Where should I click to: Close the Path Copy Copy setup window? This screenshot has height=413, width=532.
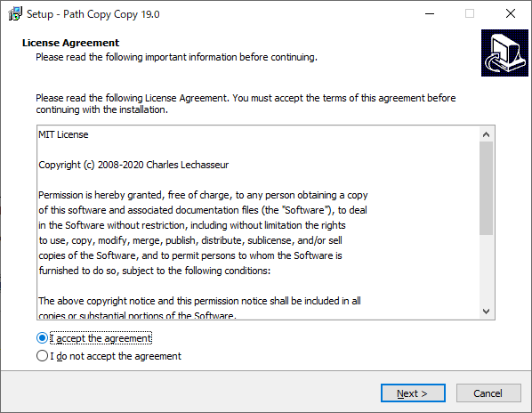tap(511, 14)
